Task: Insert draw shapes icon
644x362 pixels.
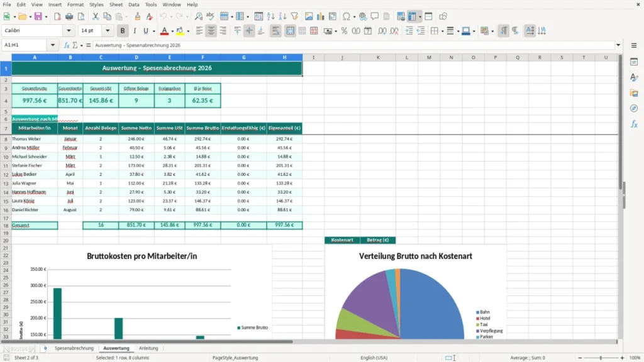Action: coord(443,16)
